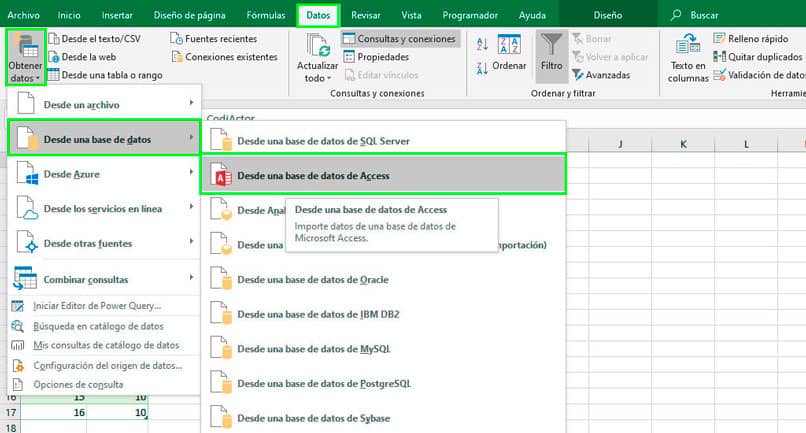This screenshot has height=433, width=806.
Task: Expand Desde los servicios en línea
Action: point(104,208)
